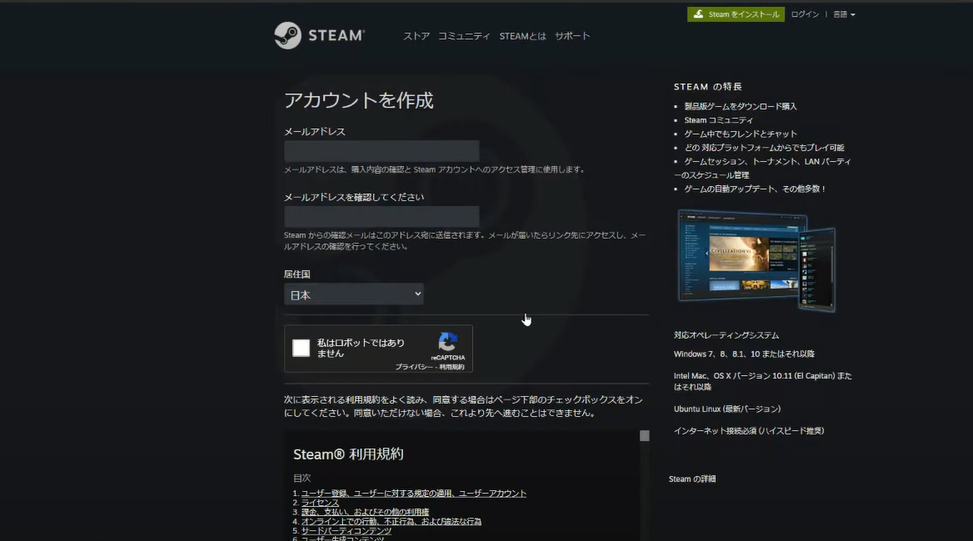This screenshot has width=973, height=541.
Task: Click the インターネット接続必須 requirement text
Action: [x=749, y=431]
